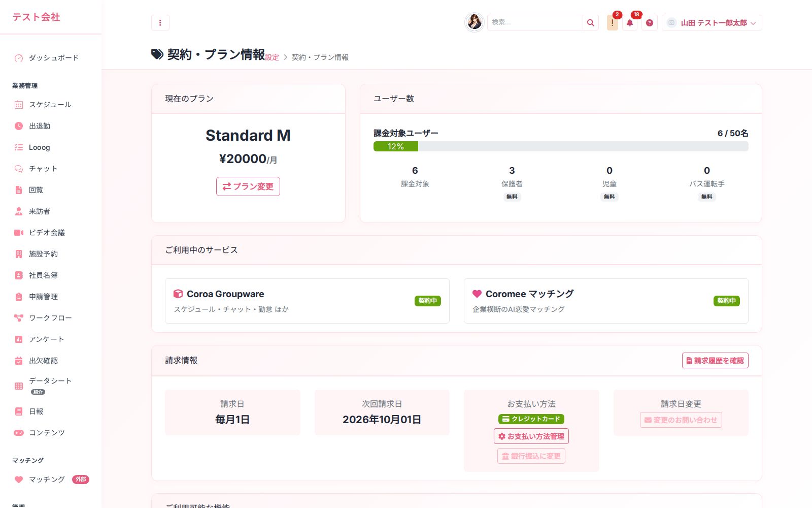812x508 pixels.
Task: Click the 来訪者 person icon
Action: [19, 211]
